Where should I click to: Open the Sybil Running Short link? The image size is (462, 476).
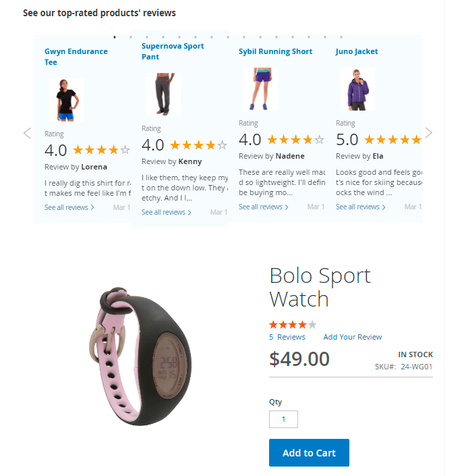275,51
